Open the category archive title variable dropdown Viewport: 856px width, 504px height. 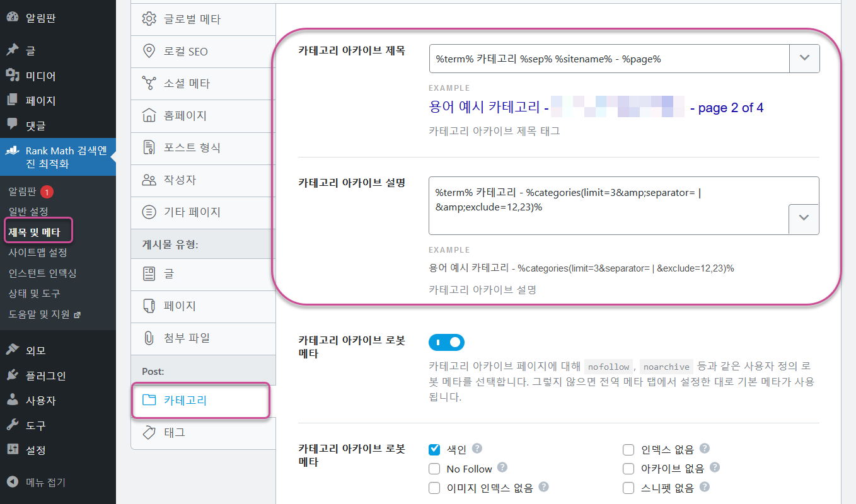[x=805, y=58]
